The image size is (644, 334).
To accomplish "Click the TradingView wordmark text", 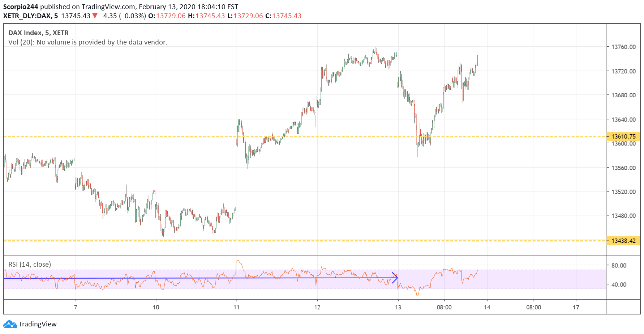I will 38,324.
